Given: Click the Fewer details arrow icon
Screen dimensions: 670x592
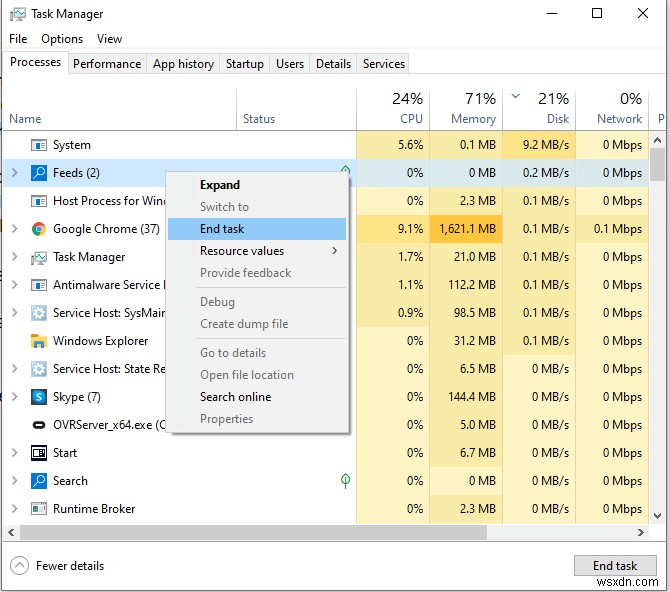Looking at the screenshot, I should point(19,566).
